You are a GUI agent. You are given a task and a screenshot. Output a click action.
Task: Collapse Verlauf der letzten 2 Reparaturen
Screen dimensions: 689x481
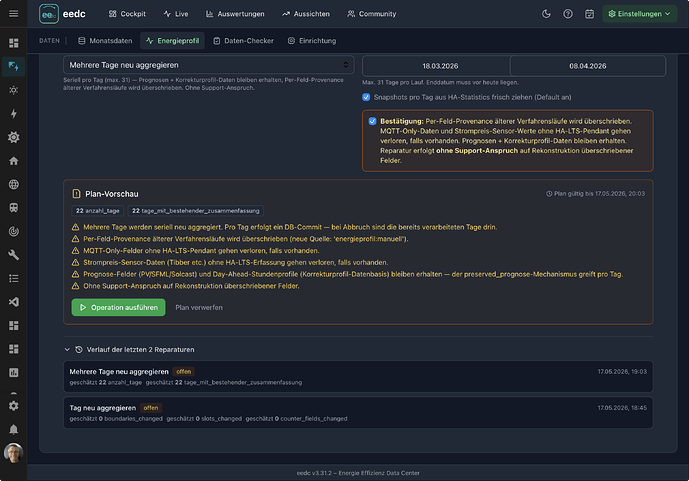tap(67, 350)
